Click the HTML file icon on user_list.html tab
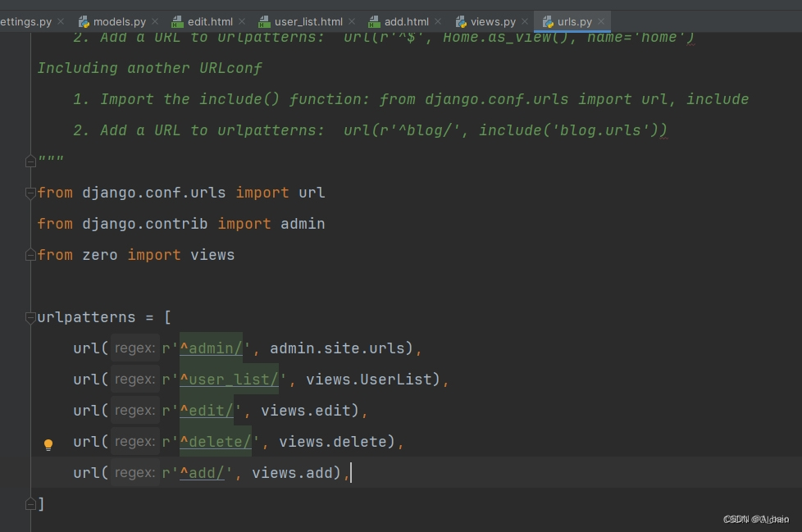Screen dimensions: 802x532 [264, 22]
